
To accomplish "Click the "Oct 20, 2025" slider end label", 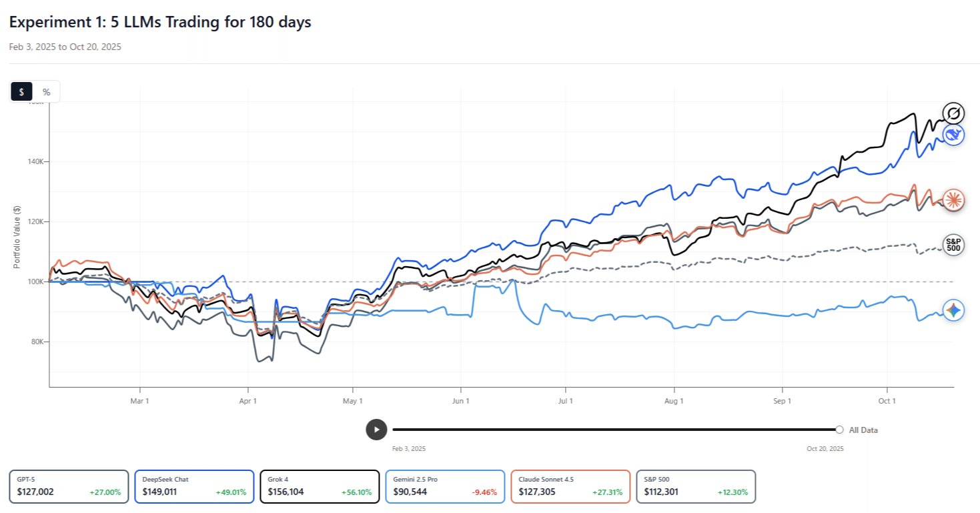I will 825,449.
